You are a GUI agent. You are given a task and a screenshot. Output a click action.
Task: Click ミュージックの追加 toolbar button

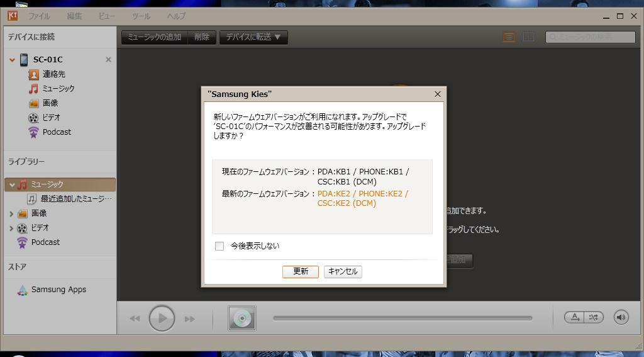pyautogui.click(x=155, y=37)
